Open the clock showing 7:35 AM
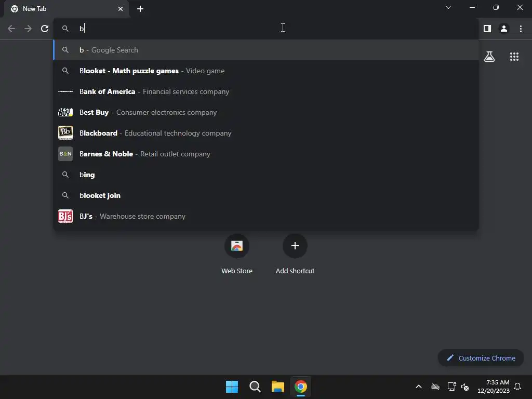Screen dimensions: 532x399 [494, 387]
